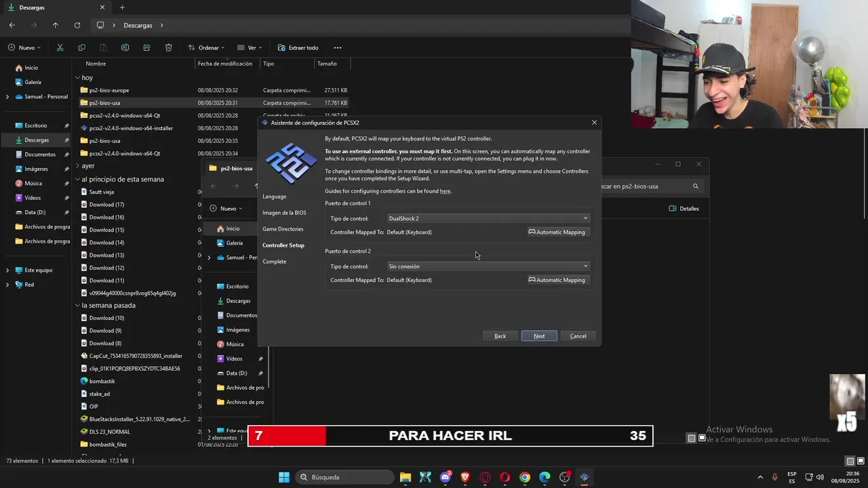This screenshot has height=488, width=868.
Task: Click the Back button in the PCSX2 wizard
Action: 500,336
